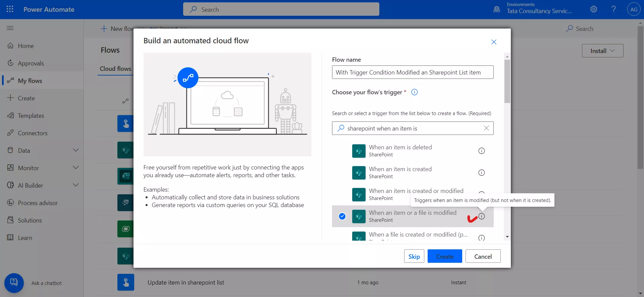The width and height of the screenshot is (644, 297).
Task: Open the Ask a chatbot button
Action: click(14, 283)
